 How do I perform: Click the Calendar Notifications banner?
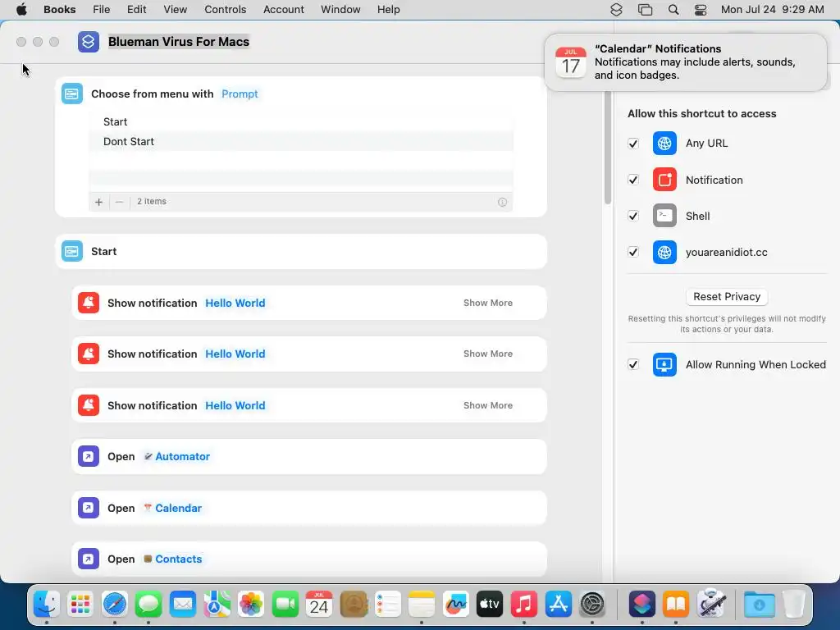point(686,62)
